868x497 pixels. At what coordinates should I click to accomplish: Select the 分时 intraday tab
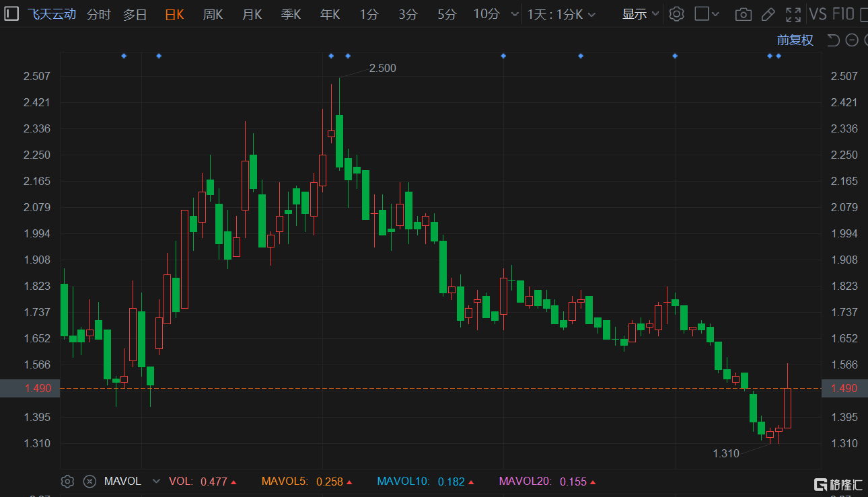pos(98,14)
